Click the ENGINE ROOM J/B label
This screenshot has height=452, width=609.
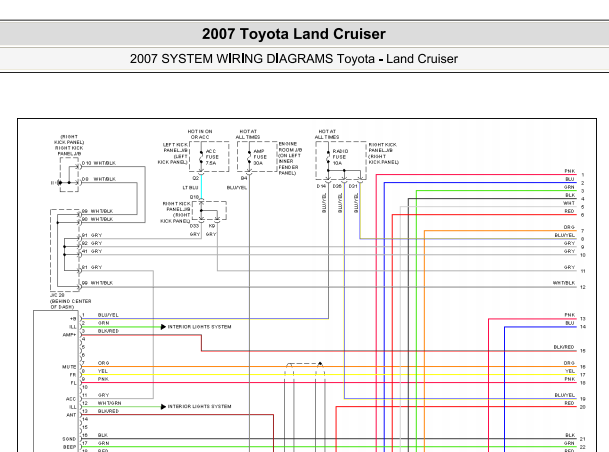[x=290, y=158]
